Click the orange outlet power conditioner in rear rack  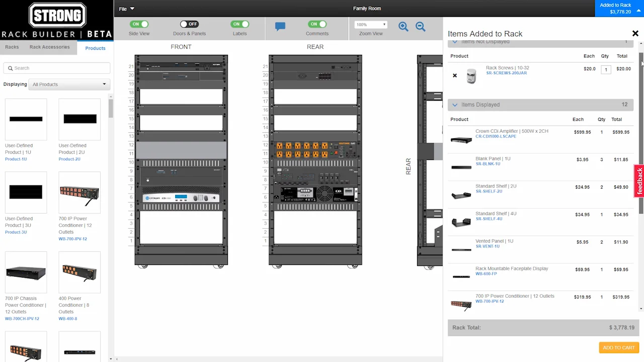click(x=315, y=149)
